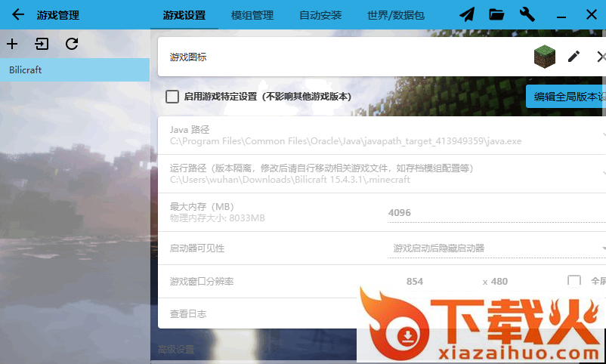Add a new game version with plus icon
The height and width of the screenshot is (364, 606).
pyautogui.click(x=12, y=44)
